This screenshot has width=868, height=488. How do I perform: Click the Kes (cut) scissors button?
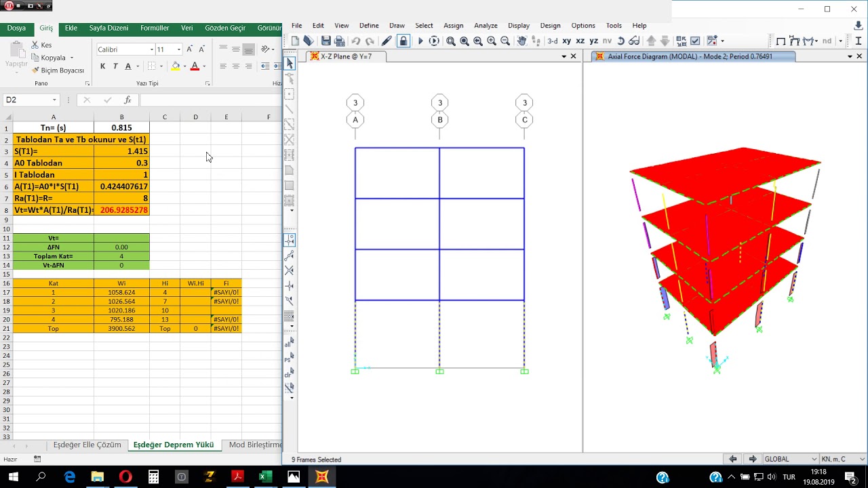[41, 45]
